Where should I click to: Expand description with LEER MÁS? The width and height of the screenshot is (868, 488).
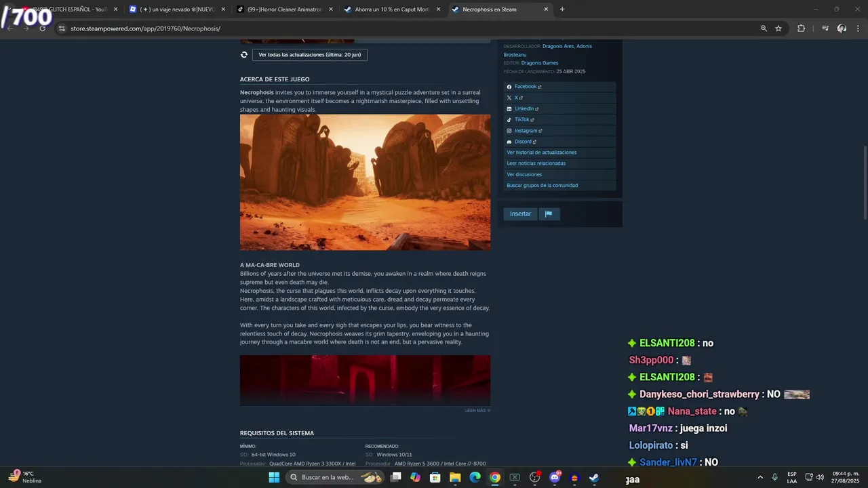(x=477, y=411)
